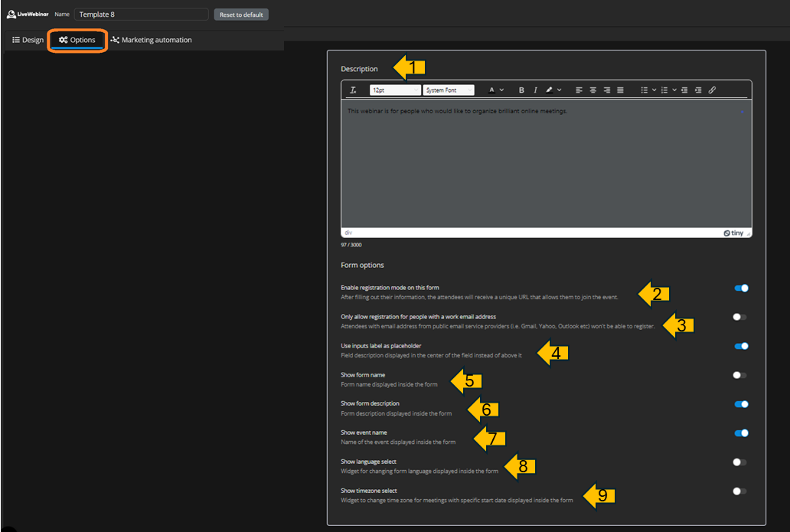Apply the text color swatch button
Image resolution: width=790 pixels, height=532 pixels.
coord(492,90)
